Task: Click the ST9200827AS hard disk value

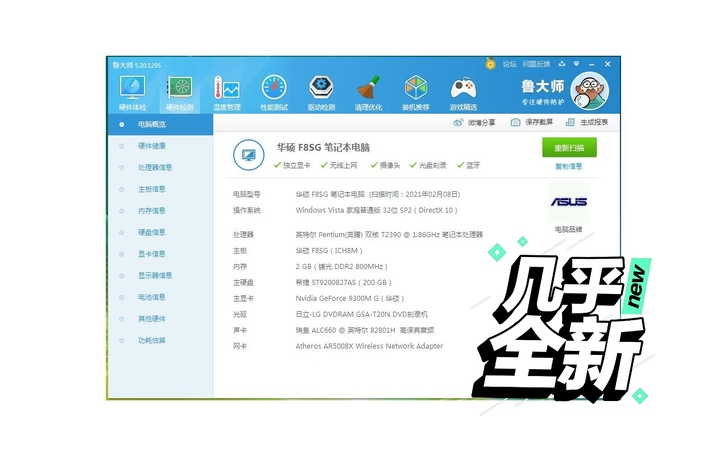Action: 344,282
